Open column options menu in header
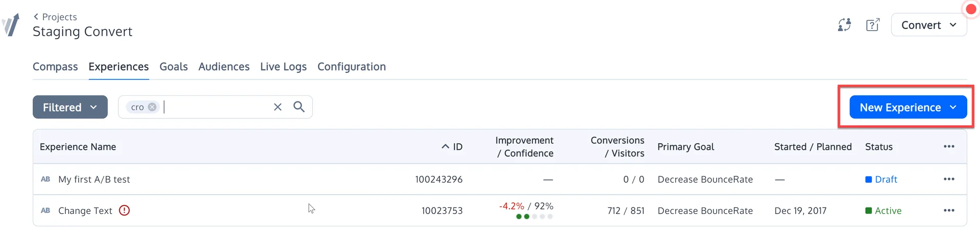The image size is (980, 238). (949, 146)
